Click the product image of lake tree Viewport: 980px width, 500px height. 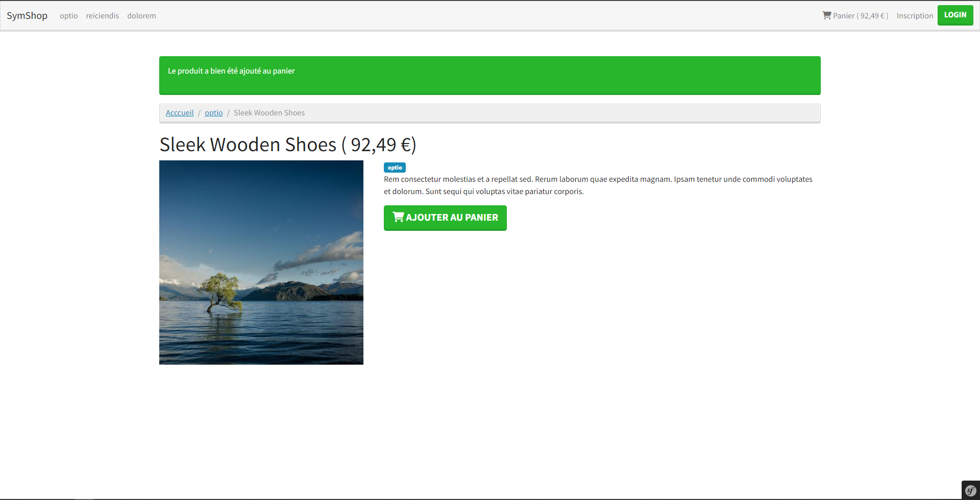(x=261, y=263)
